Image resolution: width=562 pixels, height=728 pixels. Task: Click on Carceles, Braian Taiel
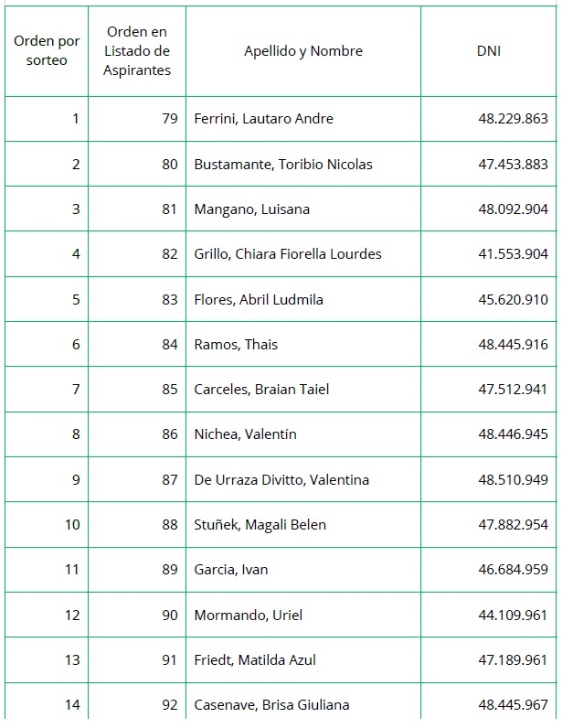[261, 390]
